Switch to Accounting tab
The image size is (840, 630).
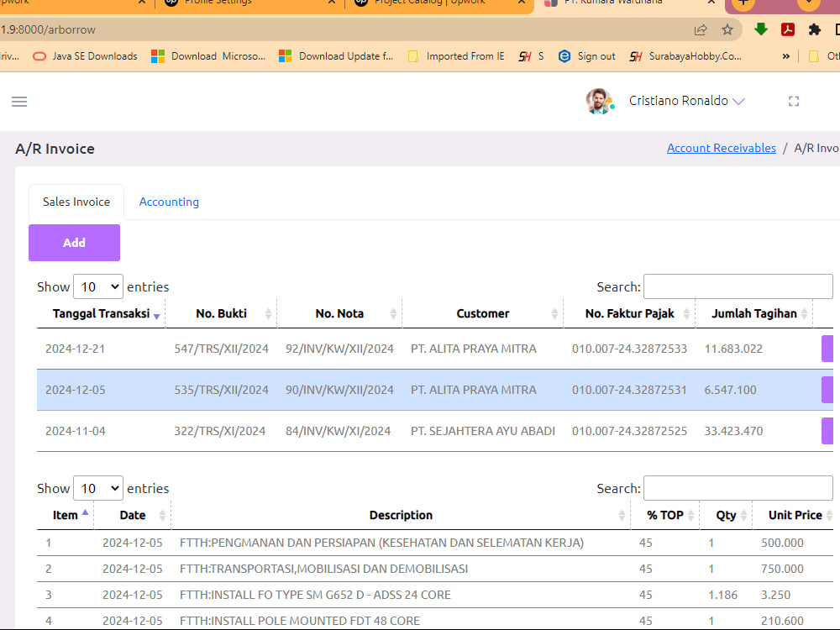(169, 202)
